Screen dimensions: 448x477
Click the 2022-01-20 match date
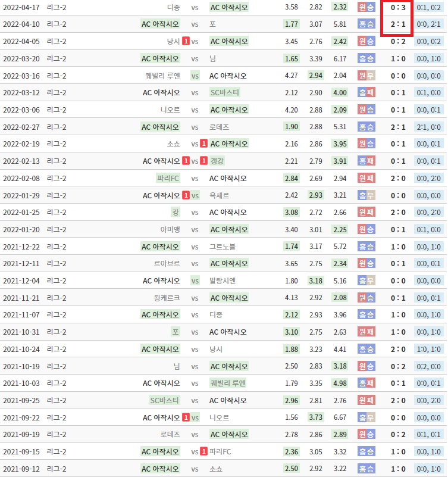pos(21,229)
